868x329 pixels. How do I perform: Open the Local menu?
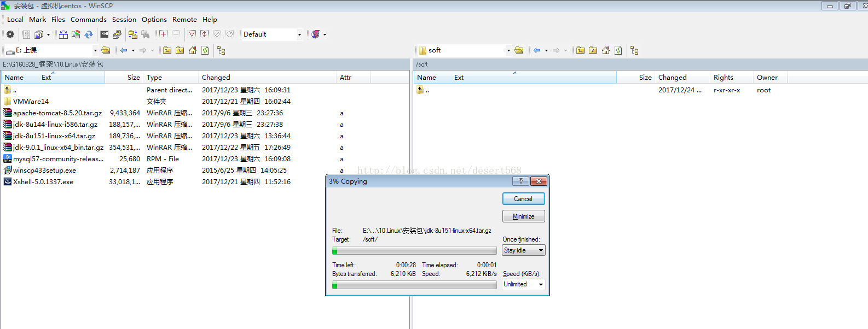(x=15, y=19)
